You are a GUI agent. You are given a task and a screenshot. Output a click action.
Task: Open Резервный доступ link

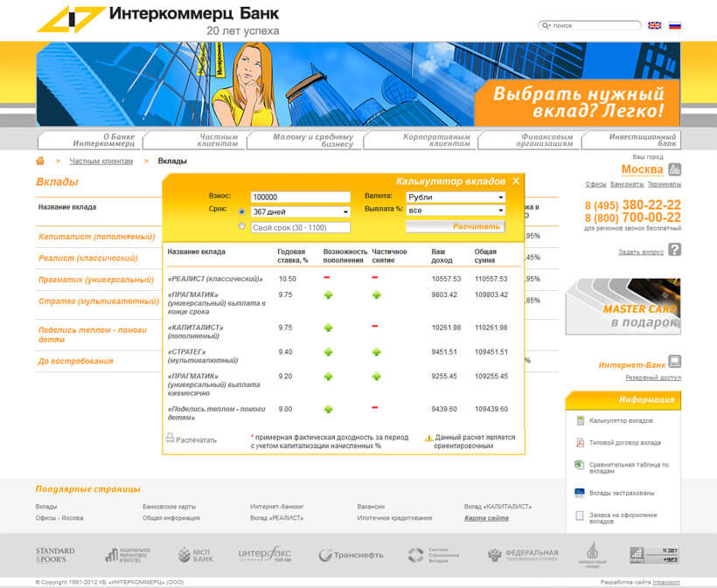[653, 377]
